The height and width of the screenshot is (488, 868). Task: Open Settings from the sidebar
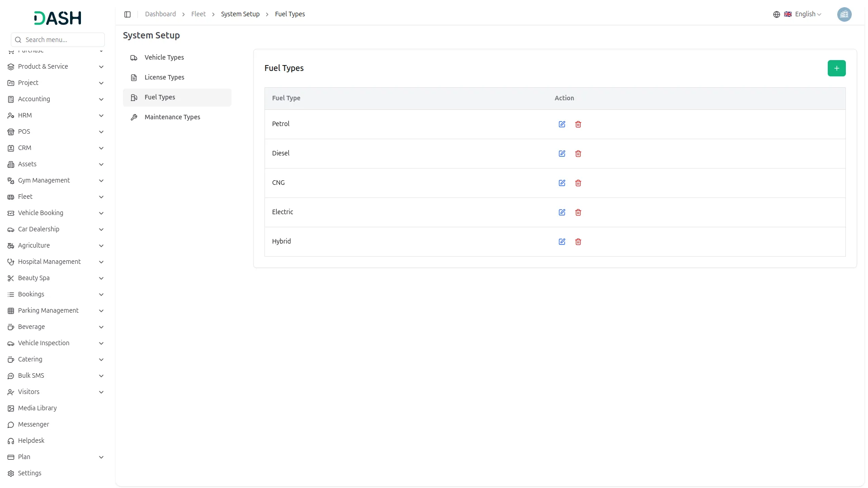30,473
